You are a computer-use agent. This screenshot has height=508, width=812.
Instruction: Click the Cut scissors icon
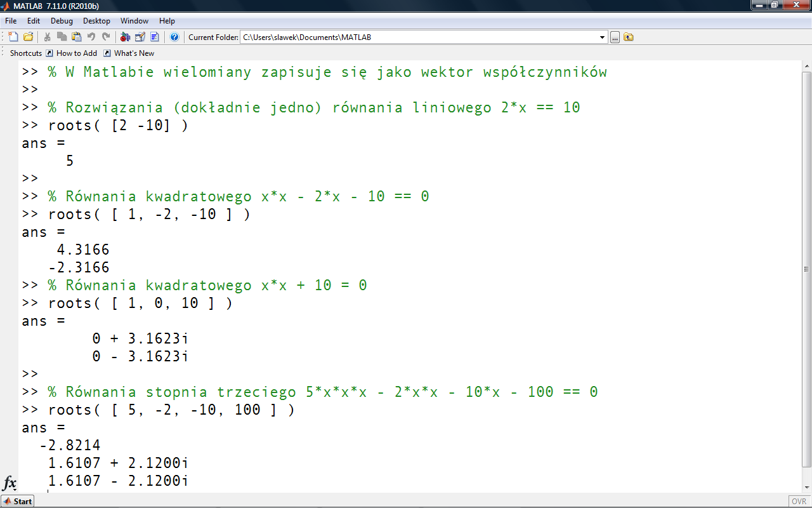tap(47, 37)
